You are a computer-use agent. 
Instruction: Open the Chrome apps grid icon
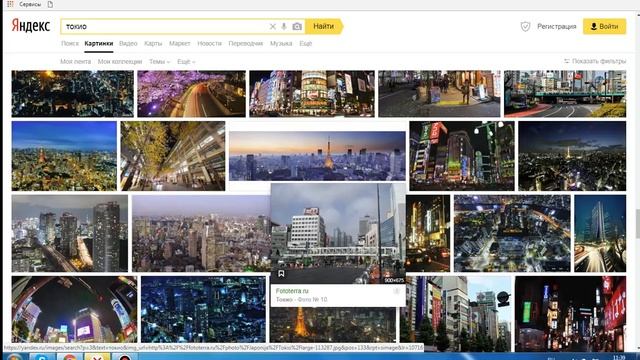pos(10,4)
